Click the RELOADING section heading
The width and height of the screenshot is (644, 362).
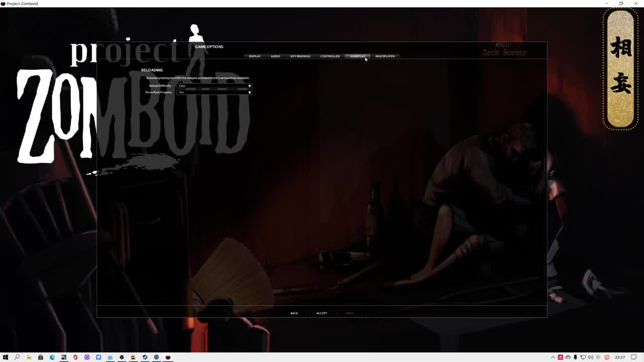click(x=152, y=70)
